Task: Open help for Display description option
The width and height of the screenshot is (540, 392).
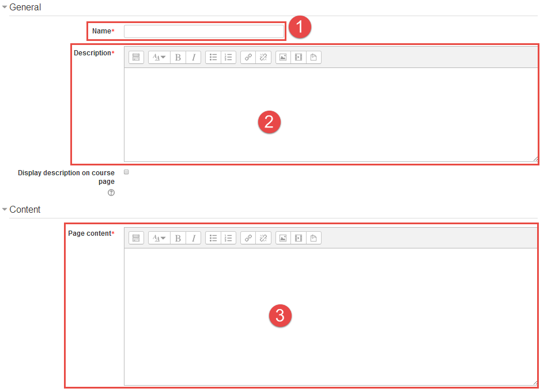Action: pyautogui.click(x=111, y=193)
